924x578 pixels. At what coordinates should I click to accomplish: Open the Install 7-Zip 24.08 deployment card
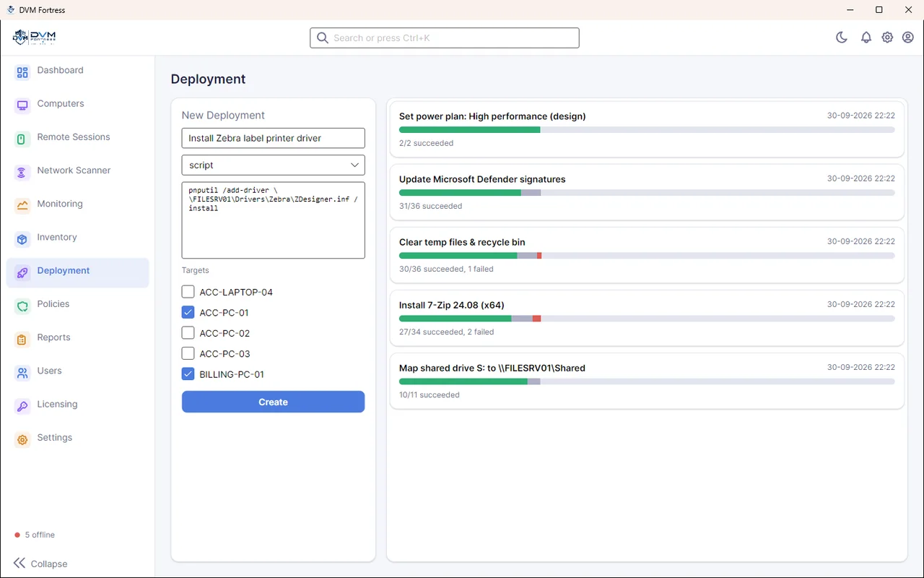[647, 318]
